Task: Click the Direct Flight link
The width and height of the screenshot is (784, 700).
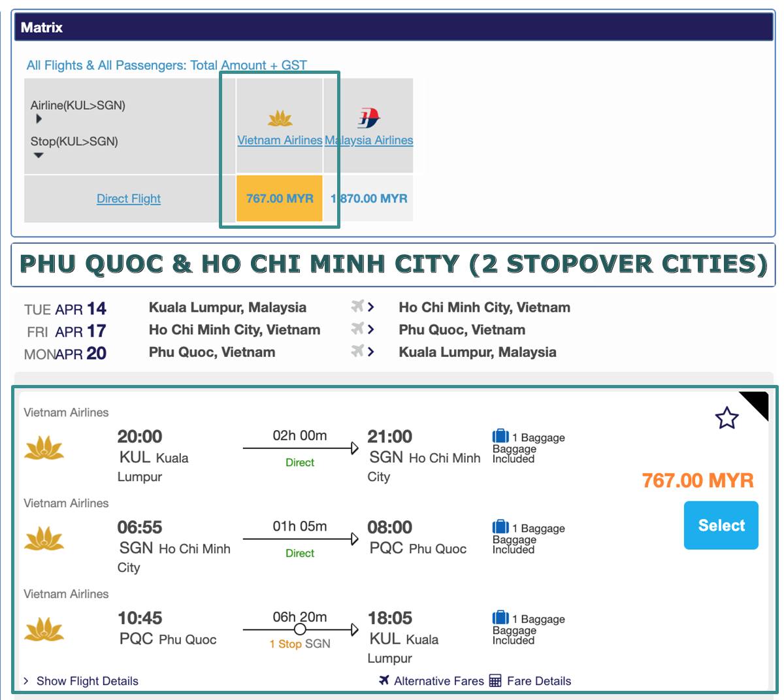Action: point(129,199)
